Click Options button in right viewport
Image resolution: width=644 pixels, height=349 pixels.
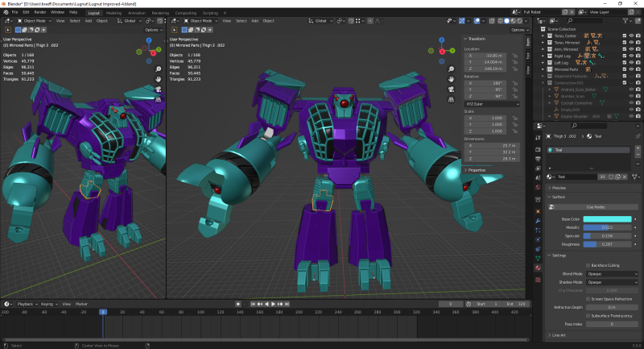(x=519, y=30)
